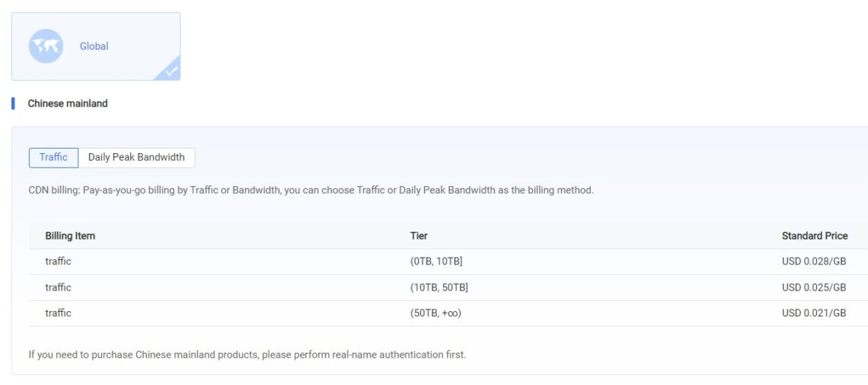Viewport: 868px width, 385px height.
Task: Switch to Daily Peak Bandwidth tab
Action: click(136, 157)
